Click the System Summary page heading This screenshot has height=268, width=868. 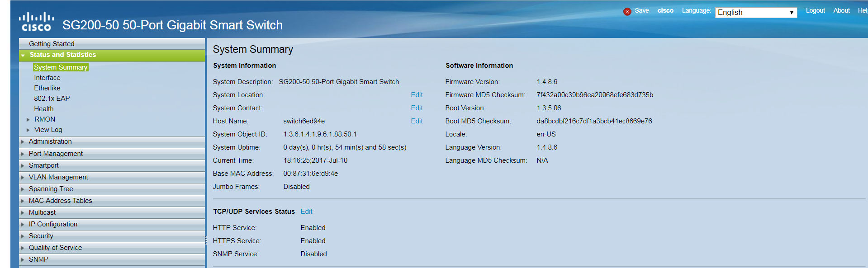[x=253, y=49]
